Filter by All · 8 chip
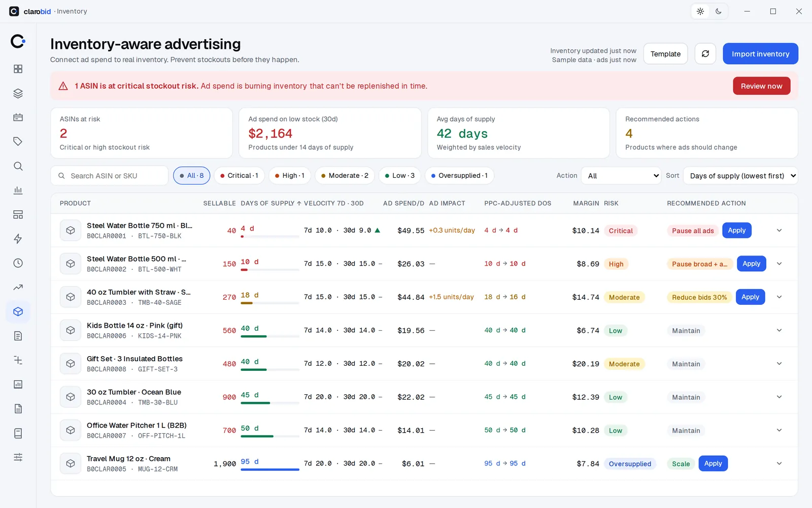 click(x=192, y=176)
